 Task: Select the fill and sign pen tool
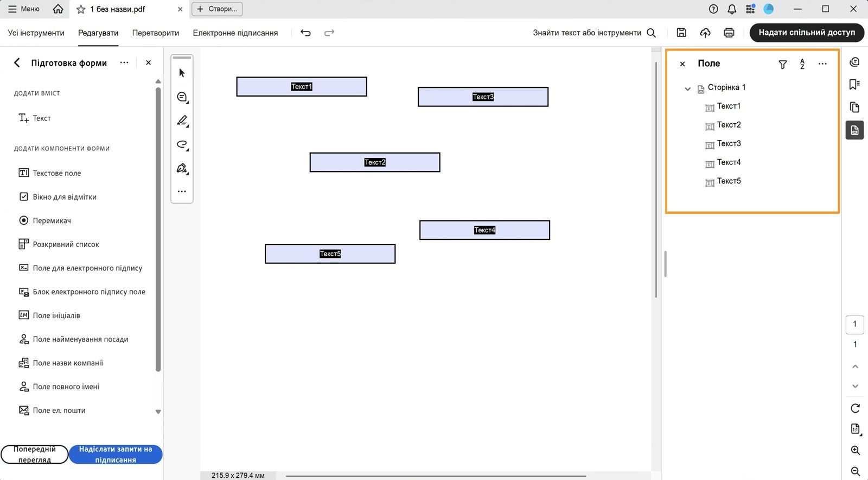tap(182, 168)
